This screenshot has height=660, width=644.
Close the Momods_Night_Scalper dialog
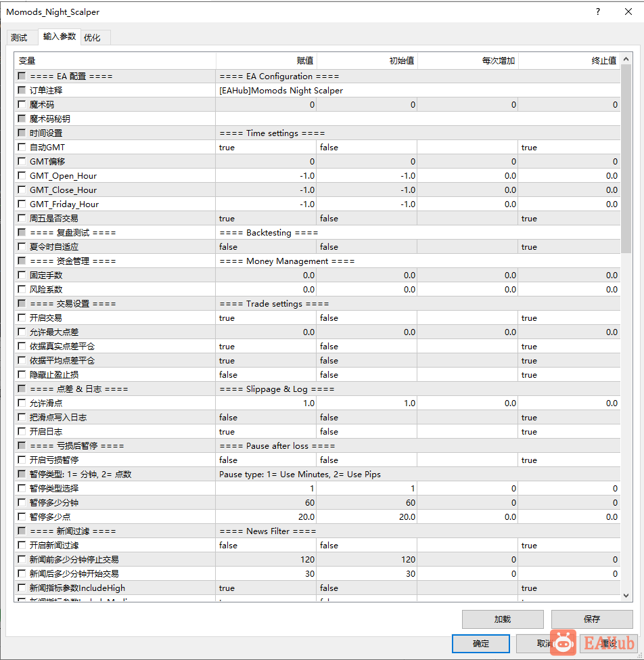[628, 12]
